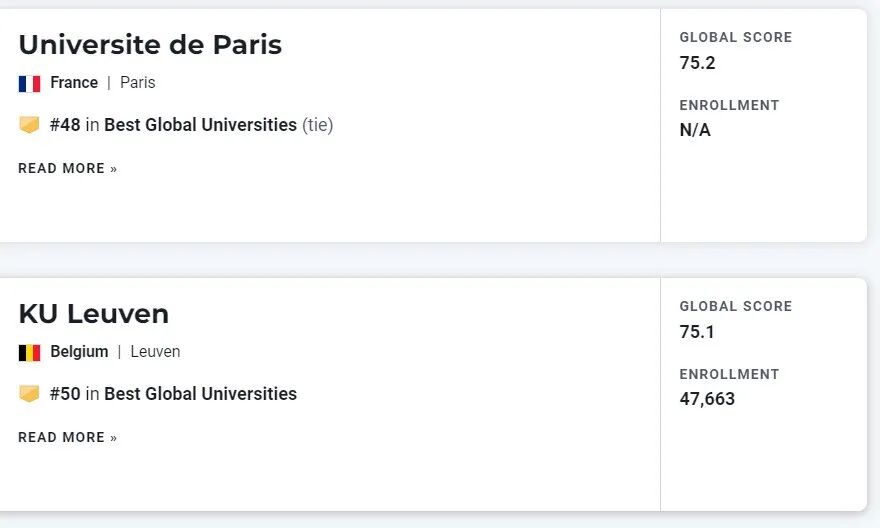
Task: Select the France country label
Action: (x=74, y=83)
